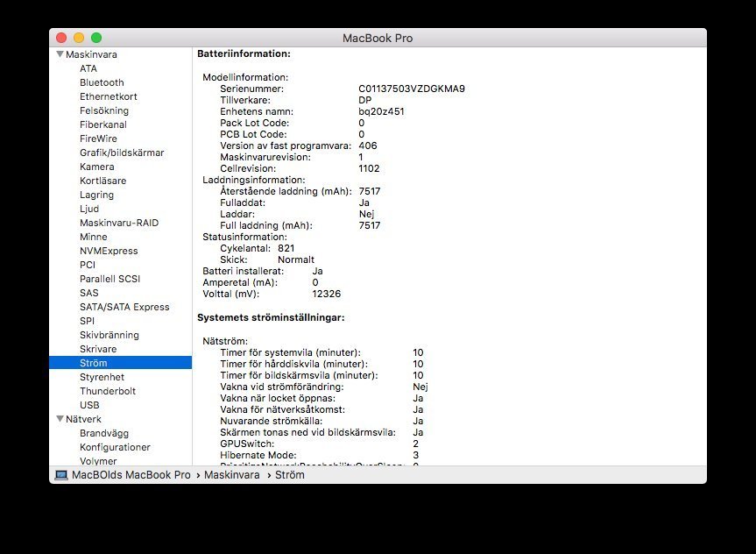Screen dimensions: 756x554
Task: Click NVMExpress in the sidebar
Action: [x=109, y=251]
